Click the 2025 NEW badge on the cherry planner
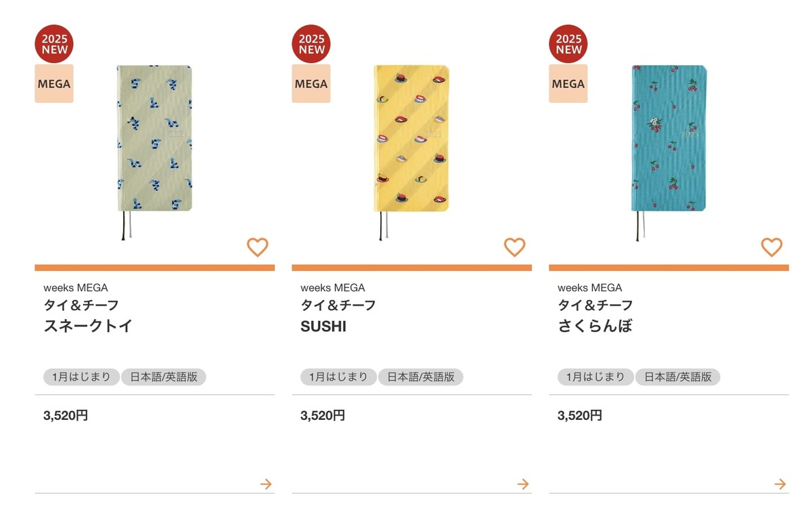The image size is (812, 512). coord(568,44)
